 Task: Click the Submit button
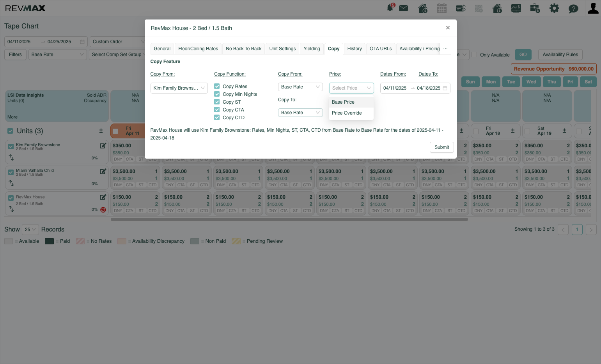[x=441, y=147]
